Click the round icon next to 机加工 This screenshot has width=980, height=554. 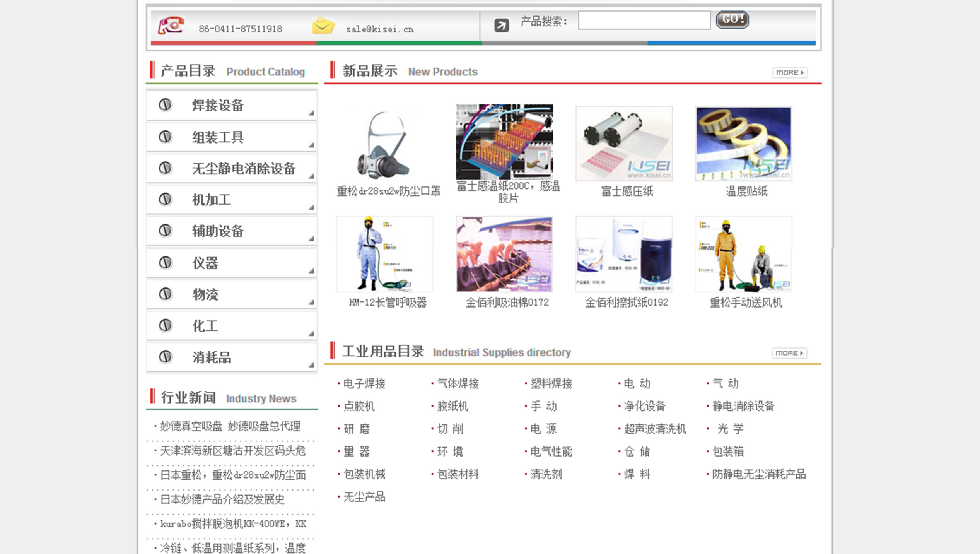[x=165, y=200]
